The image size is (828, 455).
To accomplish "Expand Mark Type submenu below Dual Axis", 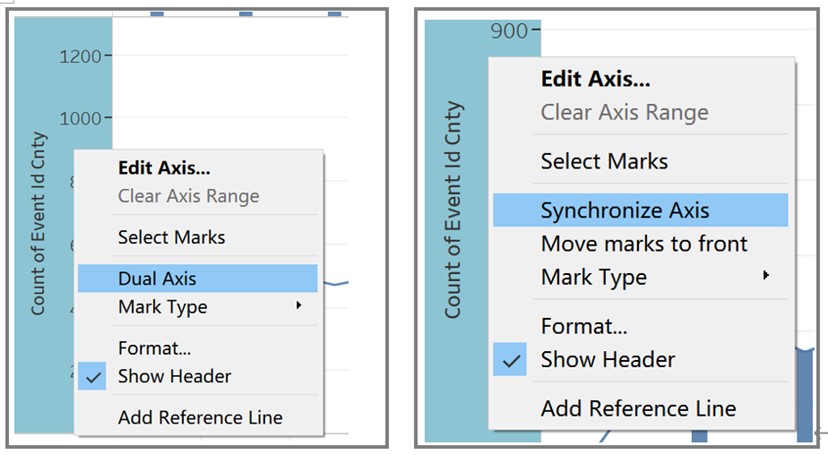I will pyautogui.click(x=163, y=307).
